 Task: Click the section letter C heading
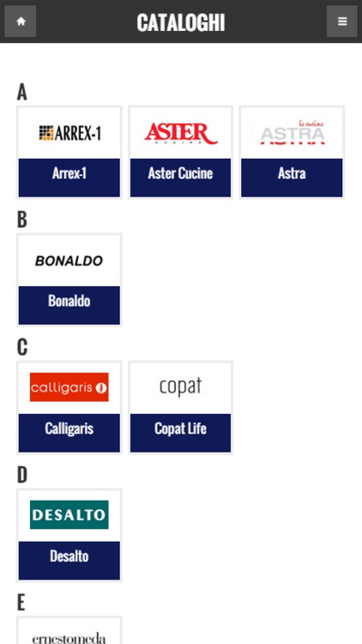(x=22, y=348)
